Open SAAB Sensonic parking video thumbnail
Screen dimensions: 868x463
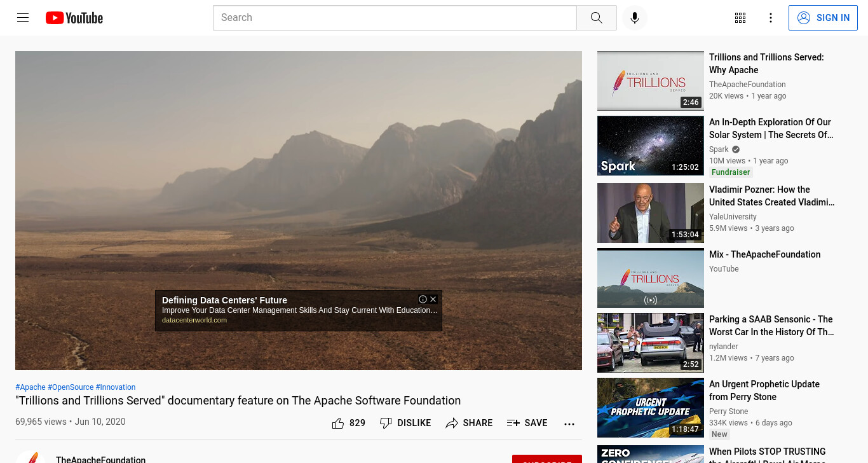pos(650,343)
